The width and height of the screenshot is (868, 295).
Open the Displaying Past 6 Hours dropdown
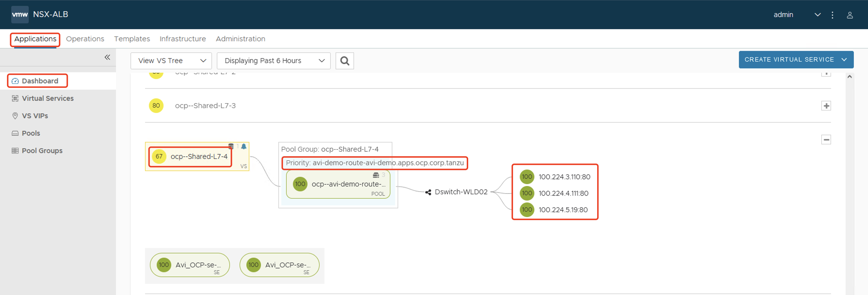coord(273,61)
